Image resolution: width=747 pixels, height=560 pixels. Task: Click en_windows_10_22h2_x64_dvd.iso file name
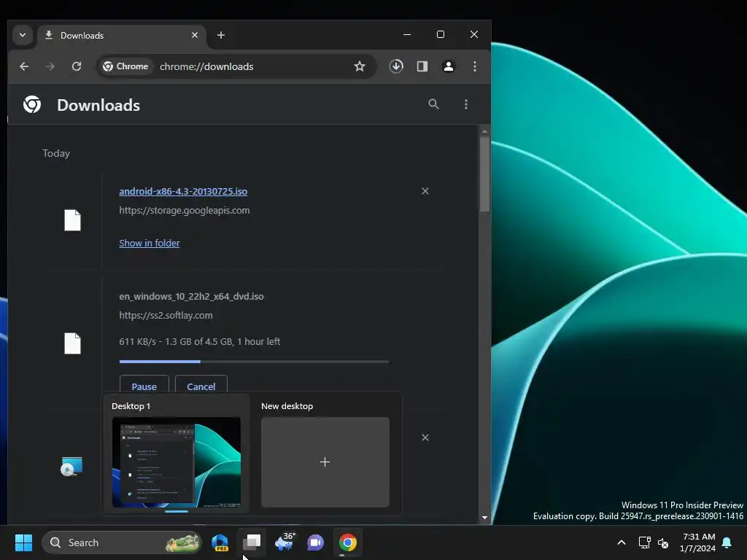tap(191, 296)
